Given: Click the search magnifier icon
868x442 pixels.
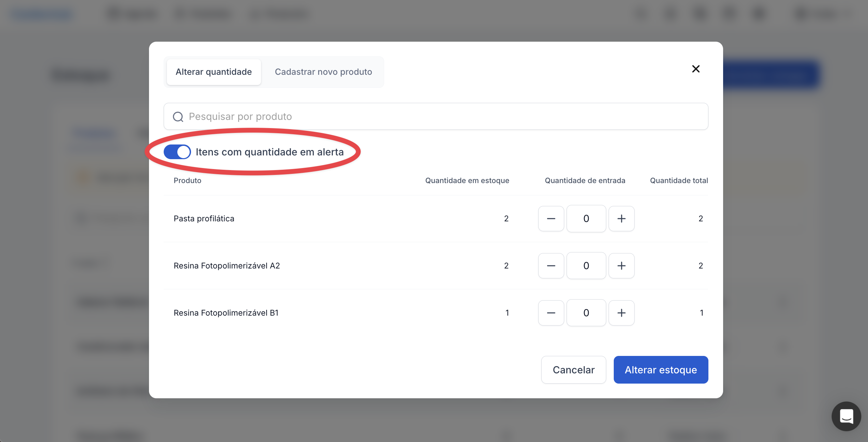Looking at the screenshot, I should coord(178,117).
